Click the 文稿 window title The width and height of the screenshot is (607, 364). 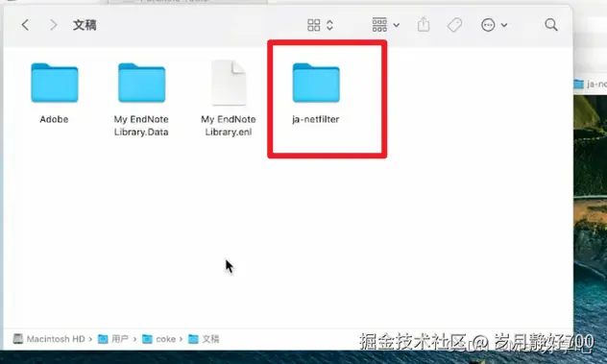coord(85,25)
